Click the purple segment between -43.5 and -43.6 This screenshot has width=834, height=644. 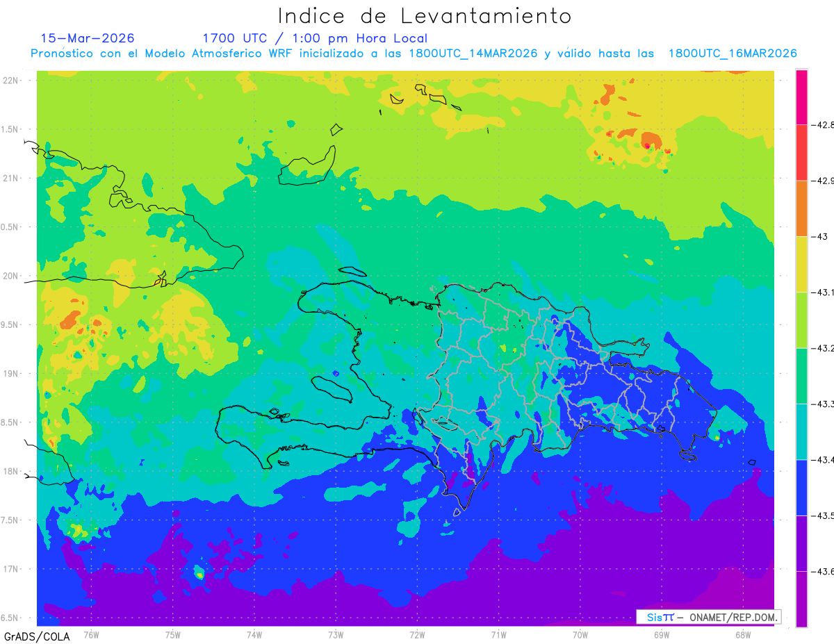pyautogui.click(x=801, y=543)
